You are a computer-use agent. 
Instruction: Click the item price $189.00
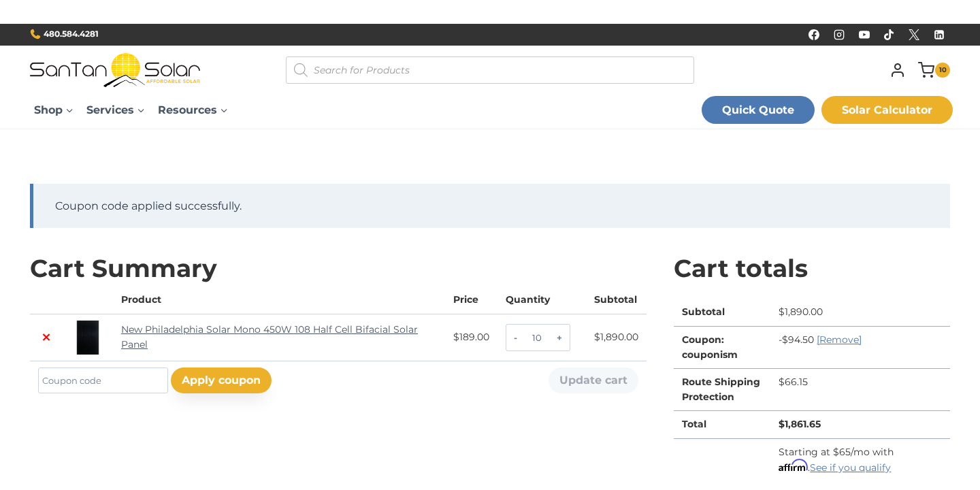(471, 337)
